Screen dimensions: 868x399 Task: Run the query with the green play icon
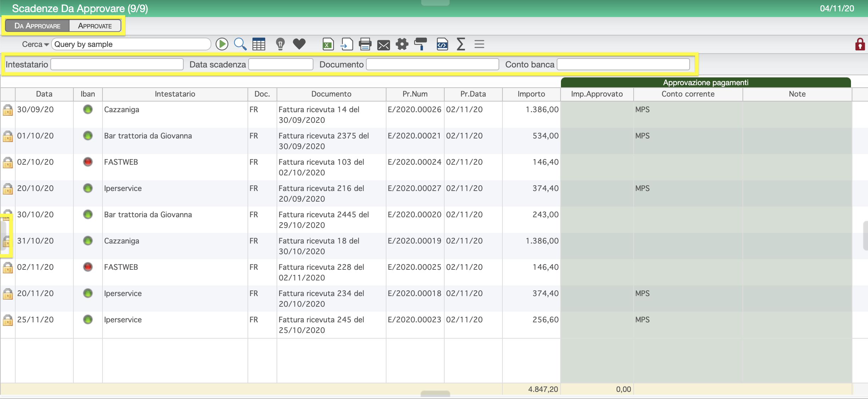click(x=222, y=44)
